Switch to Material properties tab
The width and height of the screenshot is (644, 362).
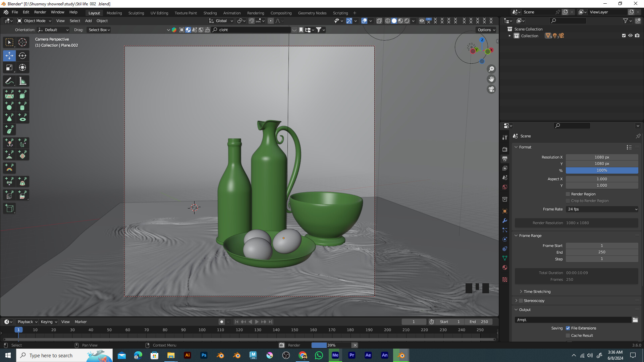click(x=505, y=267)
